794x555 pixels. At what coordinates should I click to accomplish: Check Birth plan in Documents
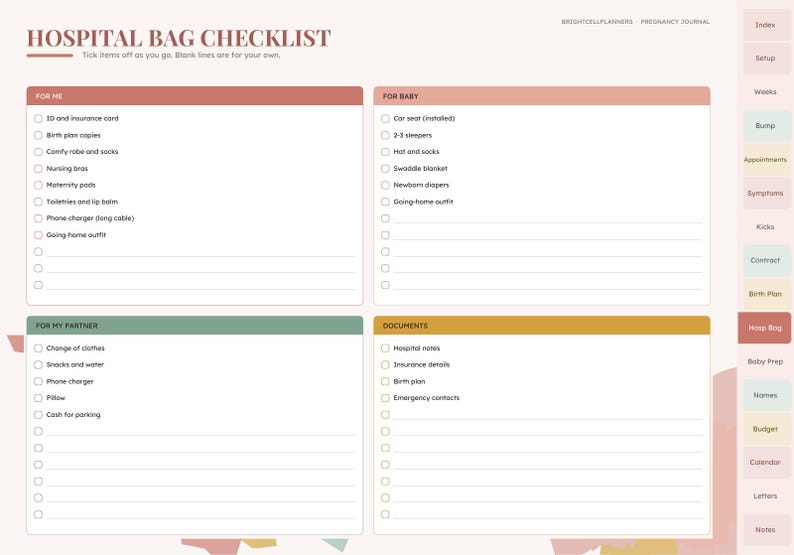385,381
